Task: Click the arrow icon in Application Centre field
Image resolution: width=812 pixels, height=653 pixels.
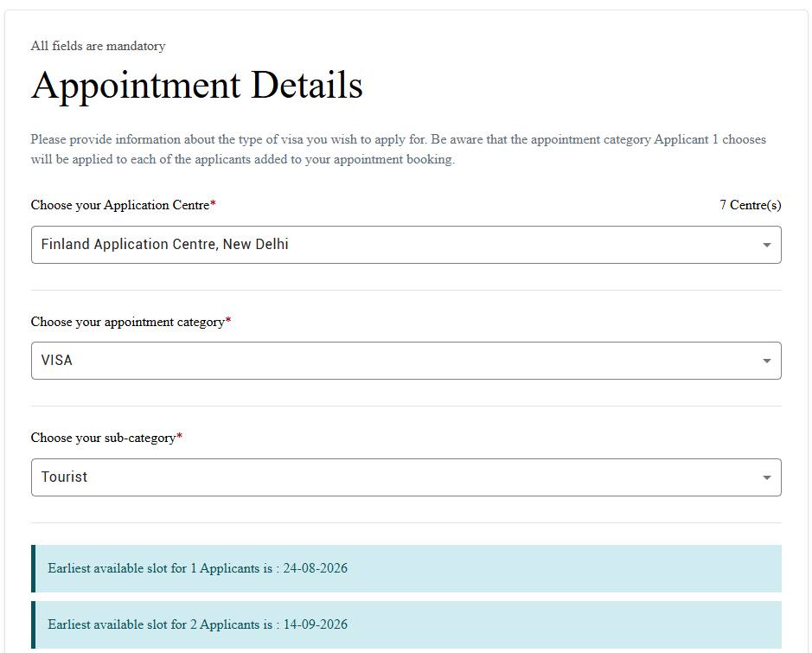Action: click(767, 245)
